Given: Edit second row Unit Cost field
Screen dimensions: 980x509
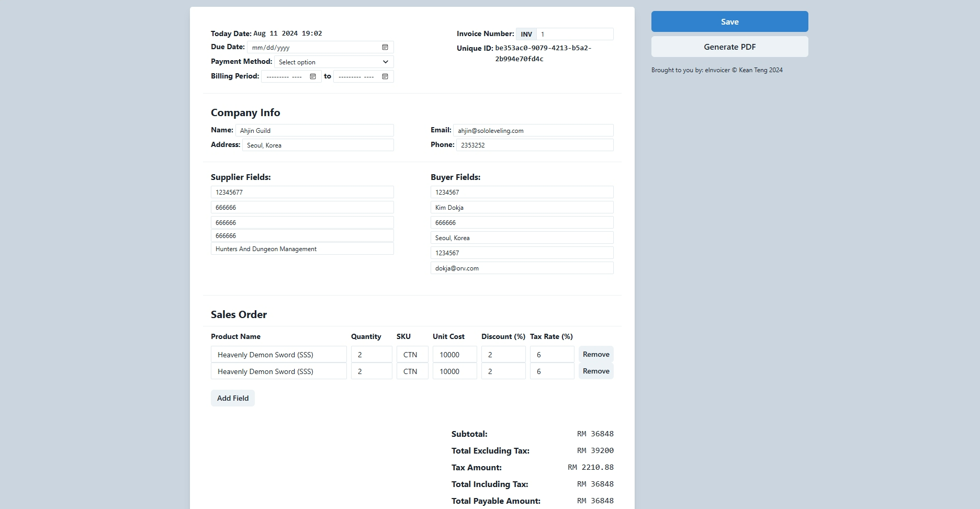Looking at the screenshot, I should (x=455, y=371).
